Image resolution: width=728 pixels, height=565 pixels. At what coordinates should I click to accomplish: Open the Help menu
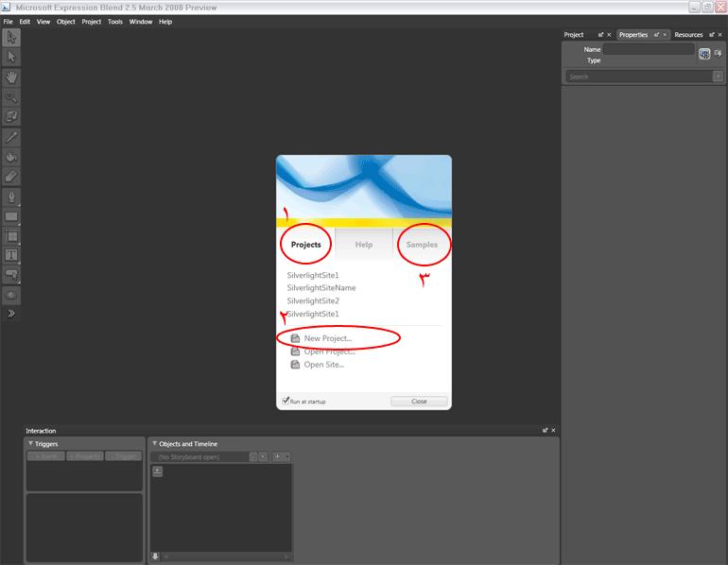point(165,22)
